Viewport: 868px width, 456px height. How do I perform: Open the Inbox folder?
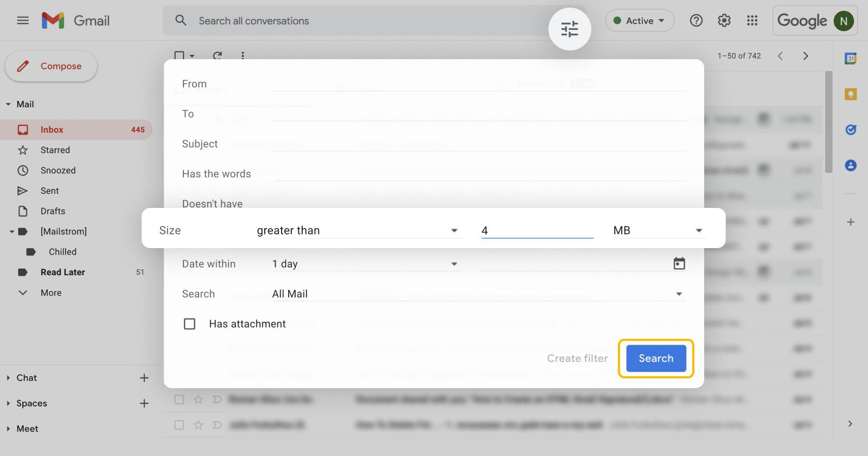pos(76,130)
